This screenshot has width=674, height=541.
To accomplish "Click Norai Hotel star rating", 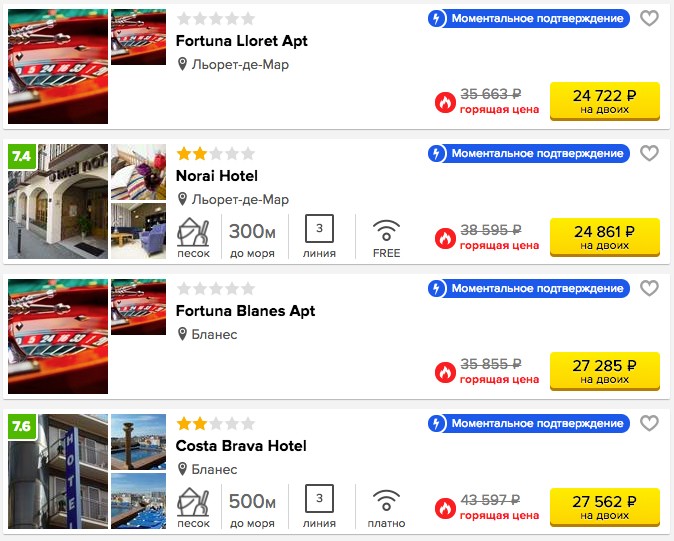I will [x=216, y=153].
